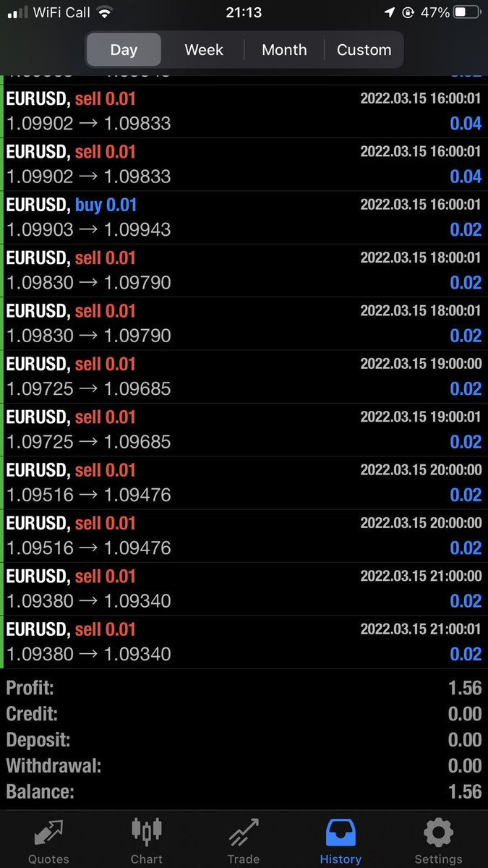Open the Settings gear tab
Screen dimensions: 488x868
pyautogui.click(x=438, y=841)
